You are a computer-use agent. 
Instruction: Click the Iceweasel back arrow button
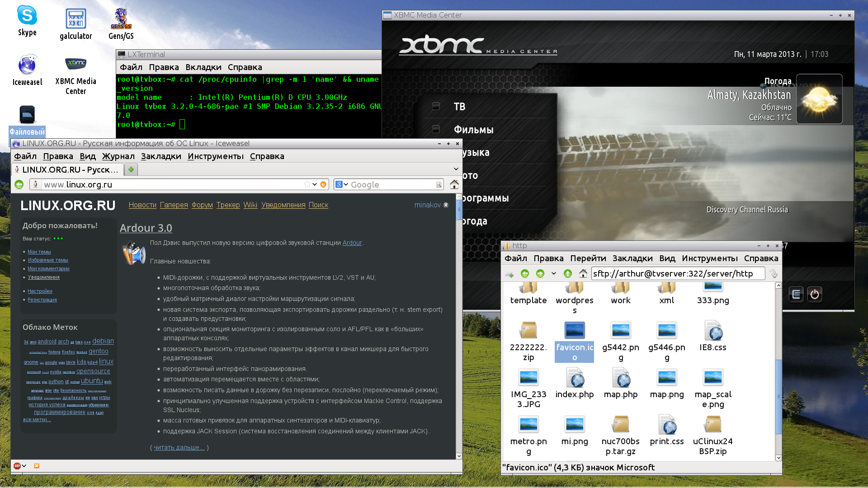click(19, 184)
